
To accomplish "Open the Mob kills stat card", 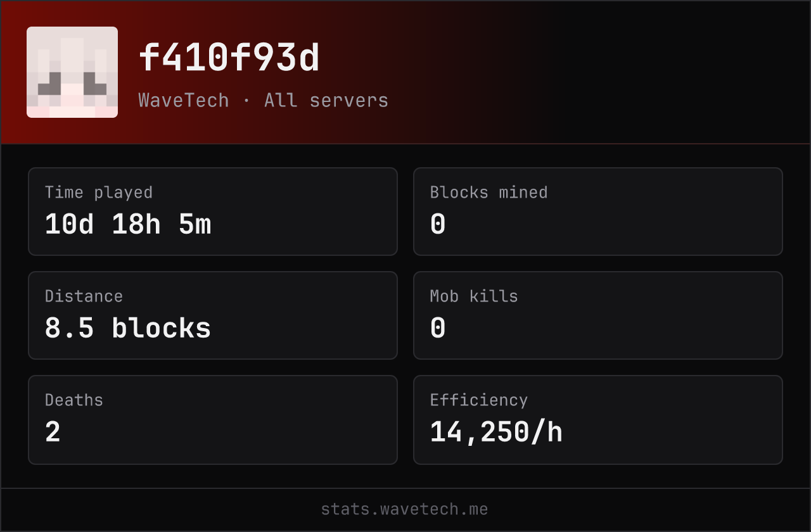I will pyautogui.click(x=598, y=315).
